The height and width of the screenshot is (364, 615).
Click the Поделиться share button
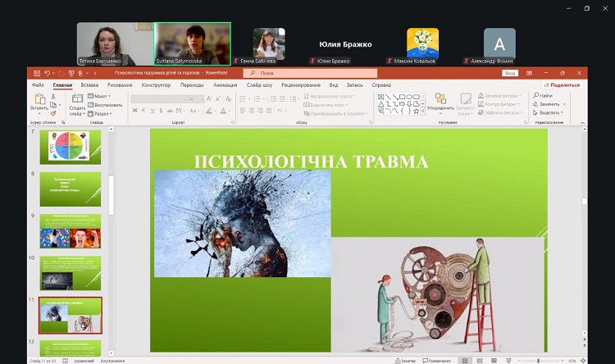coord(562,84)
